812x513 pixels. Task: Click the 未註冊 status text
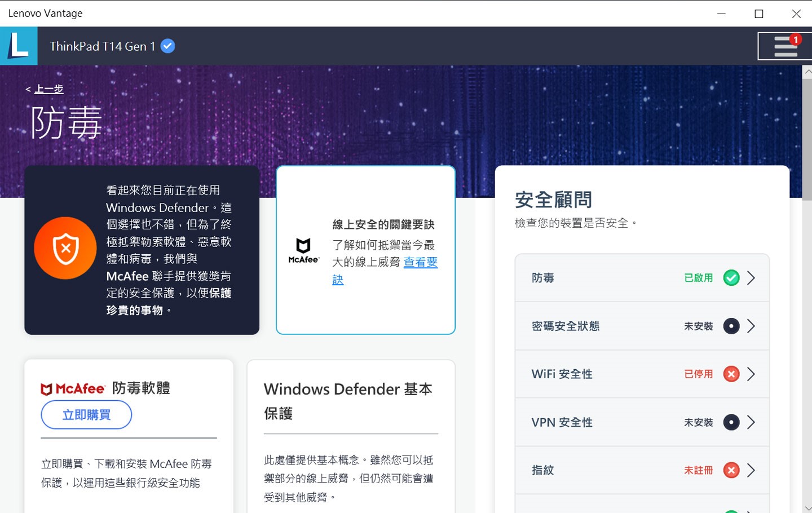[x=699, y=470]
